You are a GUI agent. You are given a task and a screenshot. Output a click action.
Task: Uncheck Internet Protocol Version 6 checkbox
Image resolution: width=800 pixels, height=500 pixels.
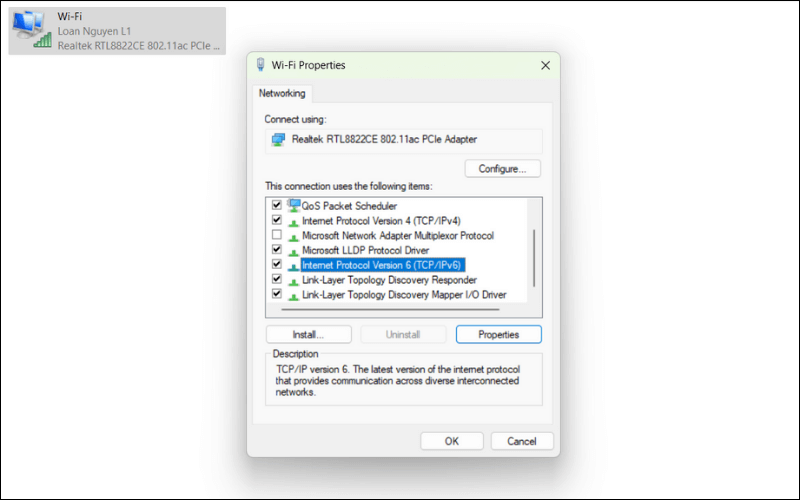(277, 264)
